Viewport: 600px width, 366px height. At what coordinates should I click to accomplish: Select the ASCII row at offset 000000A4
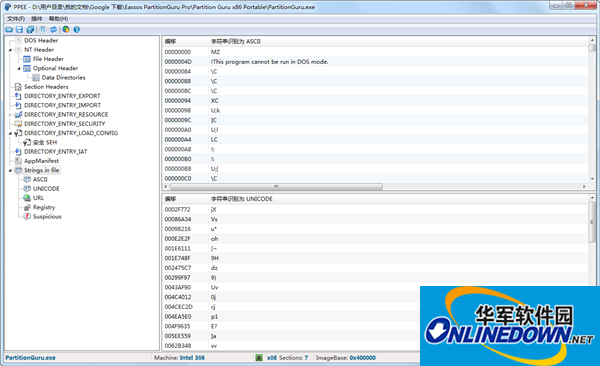[375, 140]
